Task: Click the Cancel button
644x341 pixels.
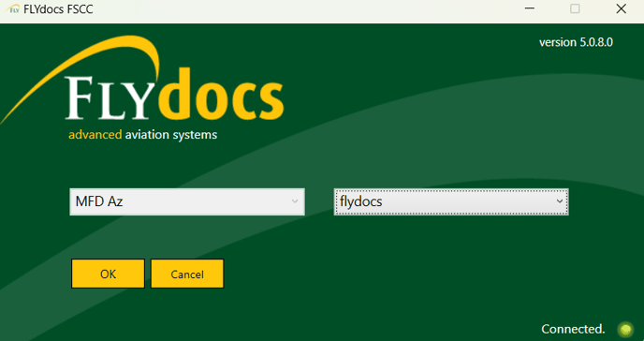Action: (x=187, y=274)
